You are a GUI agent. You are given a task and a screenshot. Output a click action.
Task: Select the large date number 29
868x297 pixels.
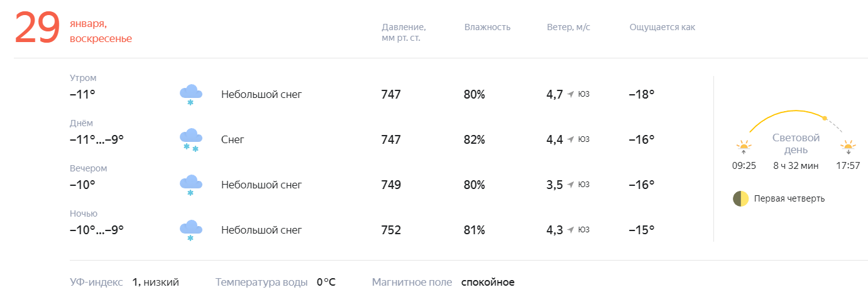tap(37, 29)
